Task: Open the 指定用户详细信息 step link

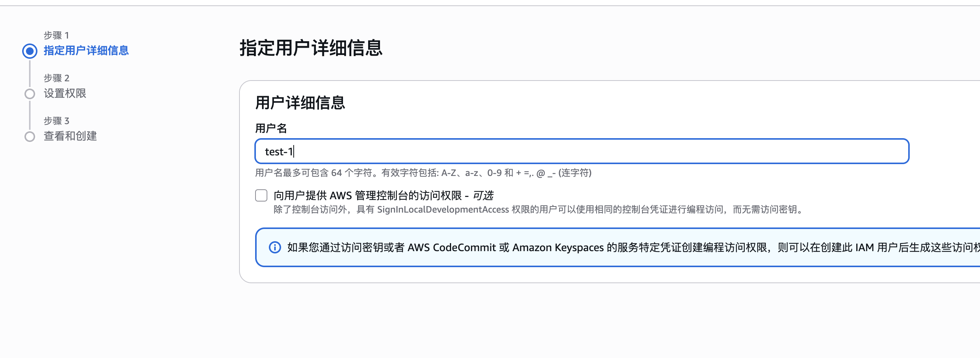Action: [86, 51]
